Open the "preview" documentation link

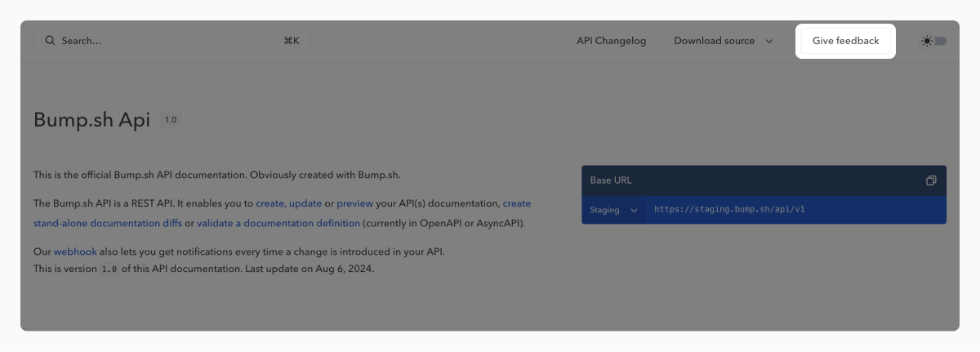[x=354, y=203]
